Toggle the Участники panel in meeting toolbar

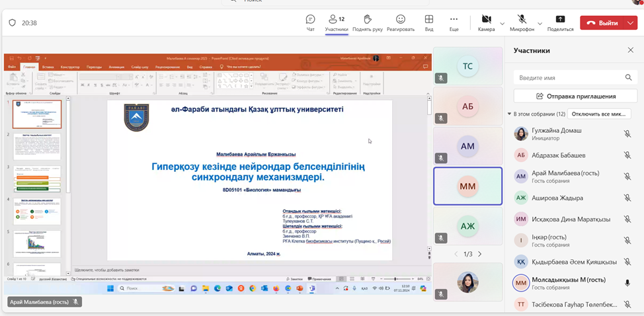(x=337, y=23)
